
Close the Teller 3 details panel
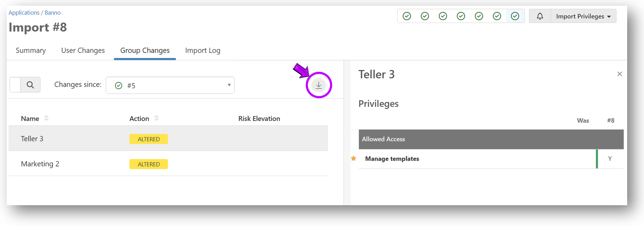coord(620,74)
